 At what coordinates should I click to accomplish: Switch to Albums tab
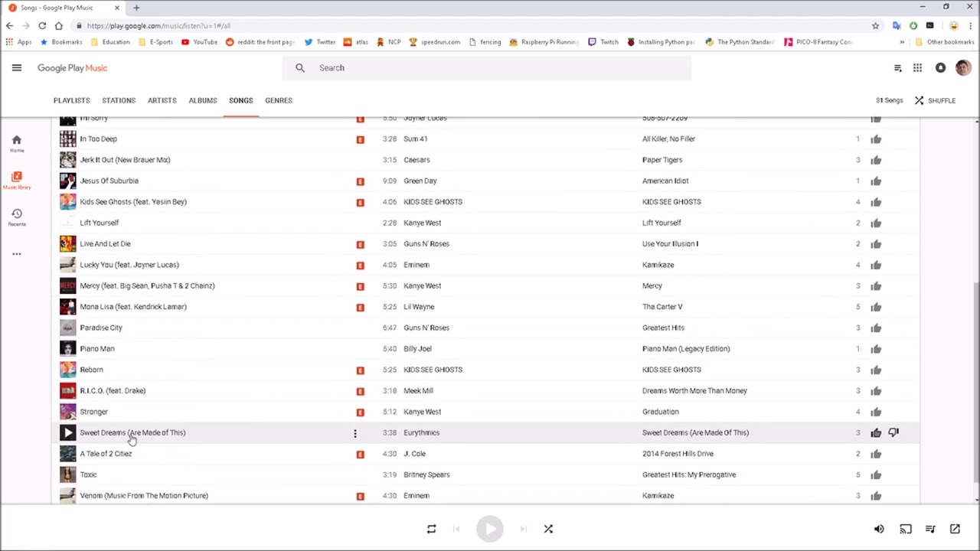[203, 100]
